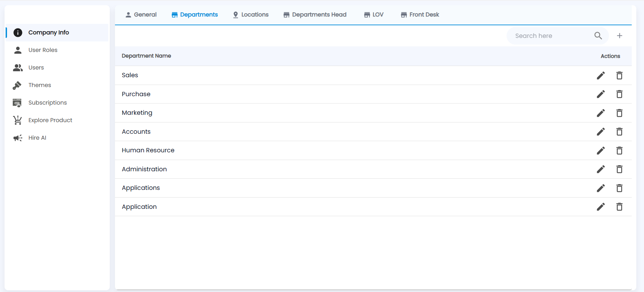
Task: Go to User Roles
Action: [57, 50]
